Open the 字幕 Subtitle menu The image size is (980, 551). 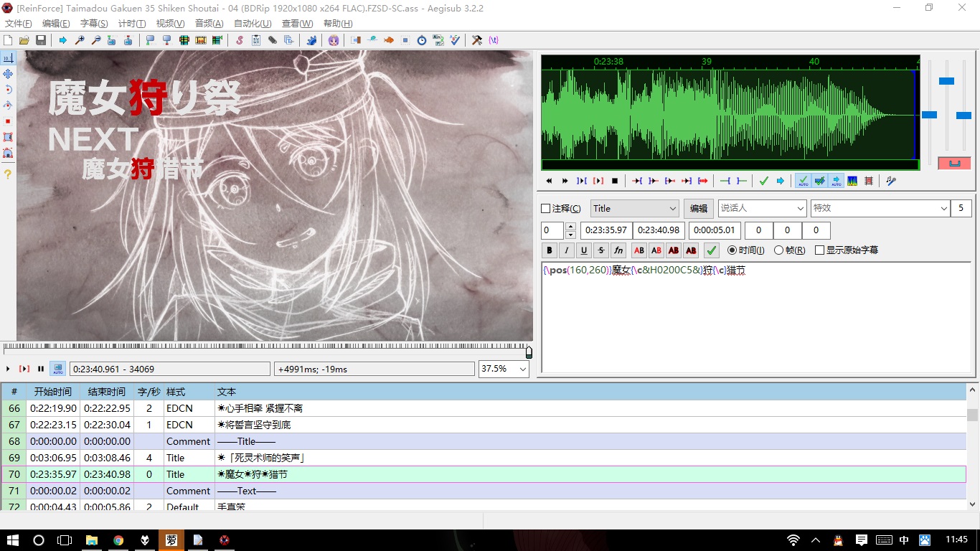[94, 24]
